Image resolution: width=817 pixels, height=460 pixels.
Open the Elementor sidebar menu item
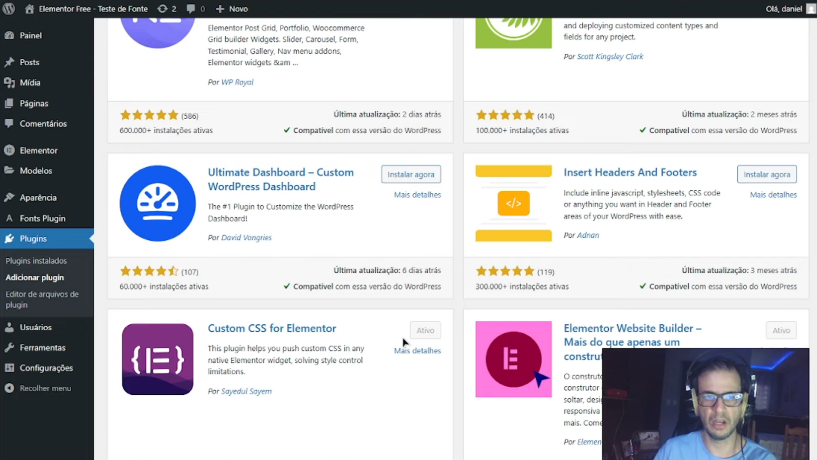coord(38,150)
